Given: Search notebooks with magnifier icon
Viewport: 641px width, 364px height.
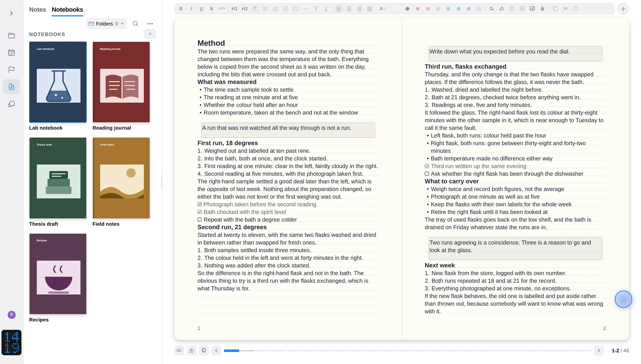Looking at the screenshot, I should (x=135, y=24).
